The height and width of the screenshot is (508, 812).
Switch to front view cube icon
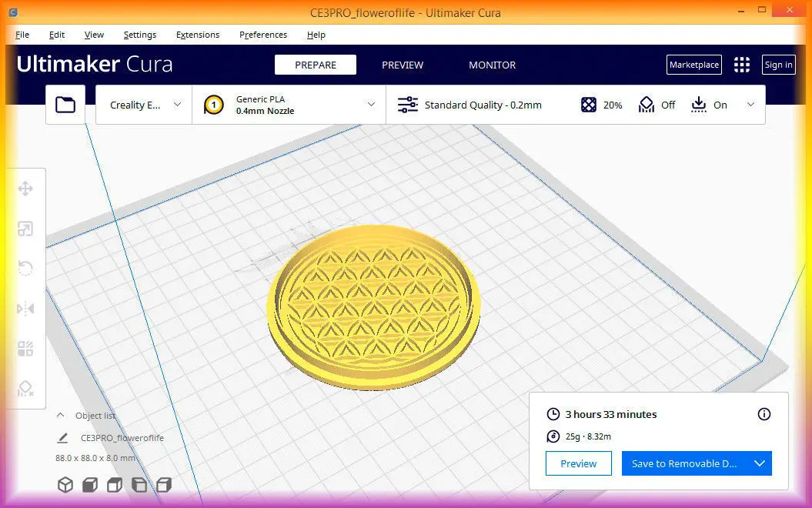(90, 485)
